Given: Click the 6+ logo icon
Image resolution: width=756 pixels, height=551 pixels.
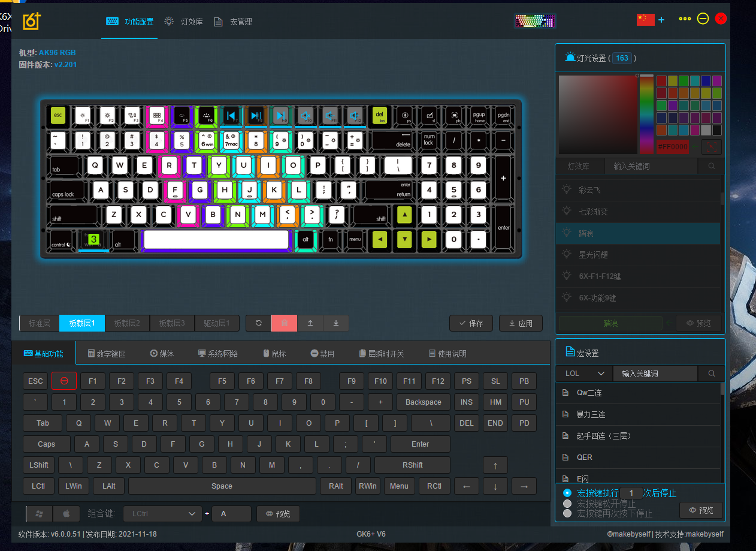Looking at the screenshot, I should (32, 21).
